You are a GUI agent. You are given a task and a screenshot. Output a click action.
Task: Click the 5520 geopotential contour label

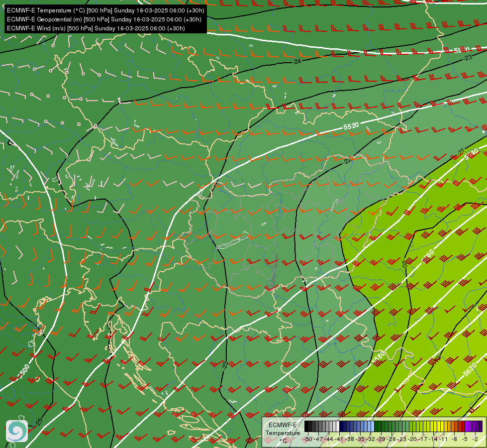[x=351, y=126]
